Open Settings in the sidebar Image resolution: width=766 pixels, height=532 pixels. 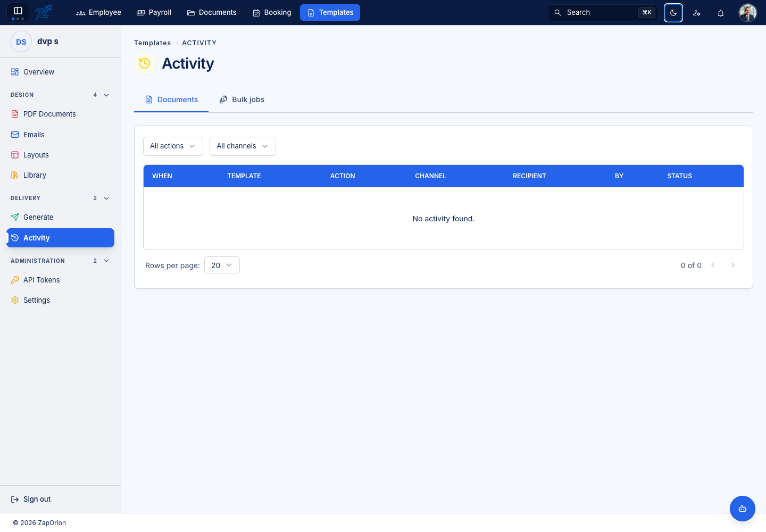(x=60, y=300)
